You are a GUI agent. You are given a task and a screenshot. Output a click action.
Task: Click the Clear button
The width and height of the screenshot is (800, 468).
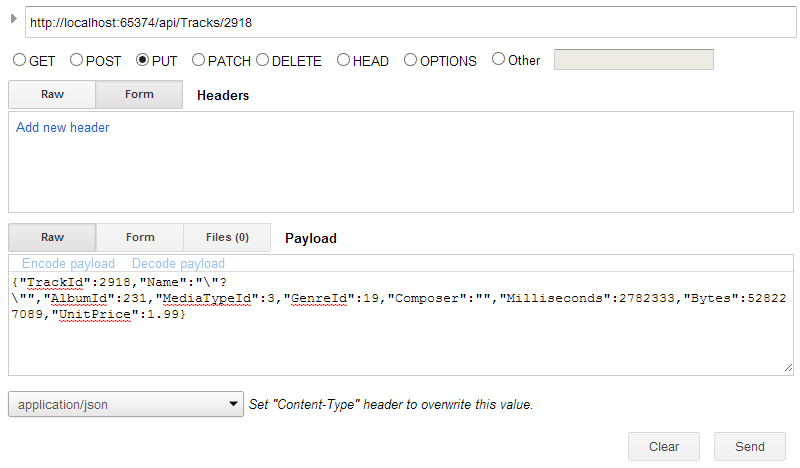pyautogui.click(x=664, y=447)
